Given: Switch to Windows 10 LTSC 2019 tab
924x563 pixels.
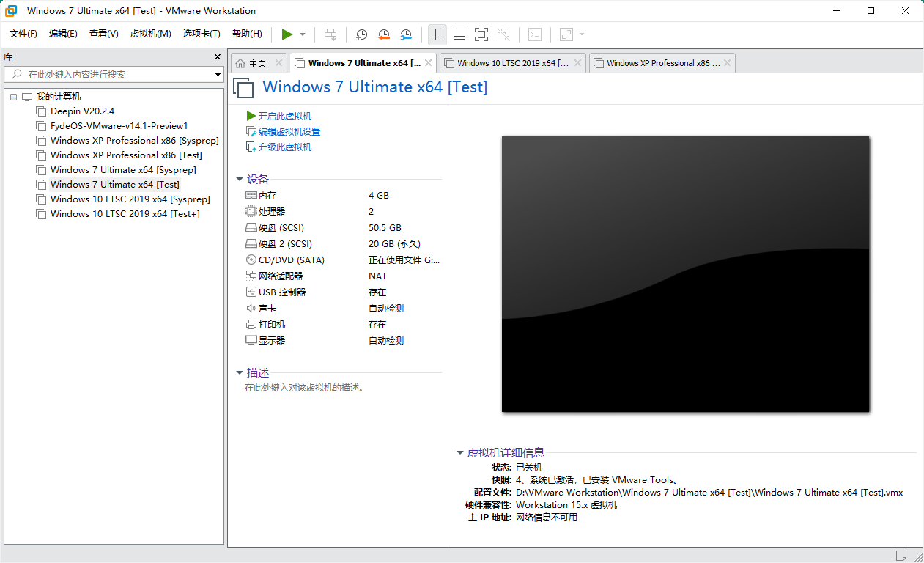Looking at the screenshot, I should click(x=512, y=63).
